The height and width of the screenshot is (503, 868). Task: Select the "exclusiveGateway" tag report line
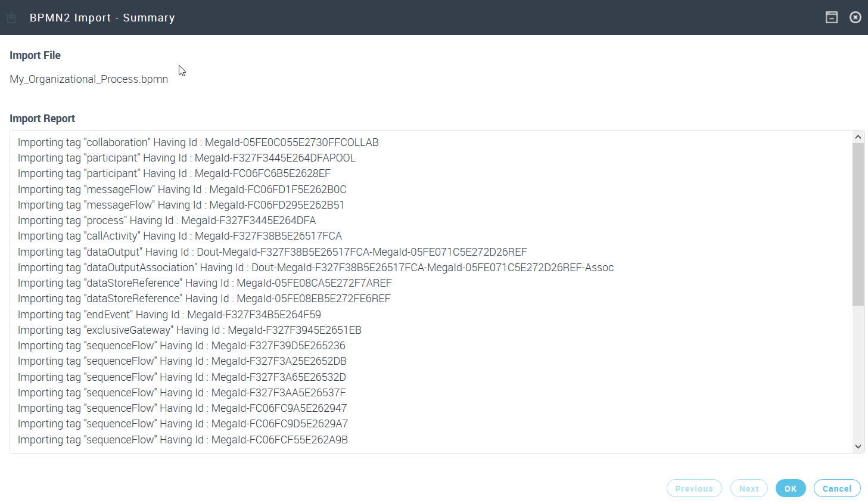(189, 330)
